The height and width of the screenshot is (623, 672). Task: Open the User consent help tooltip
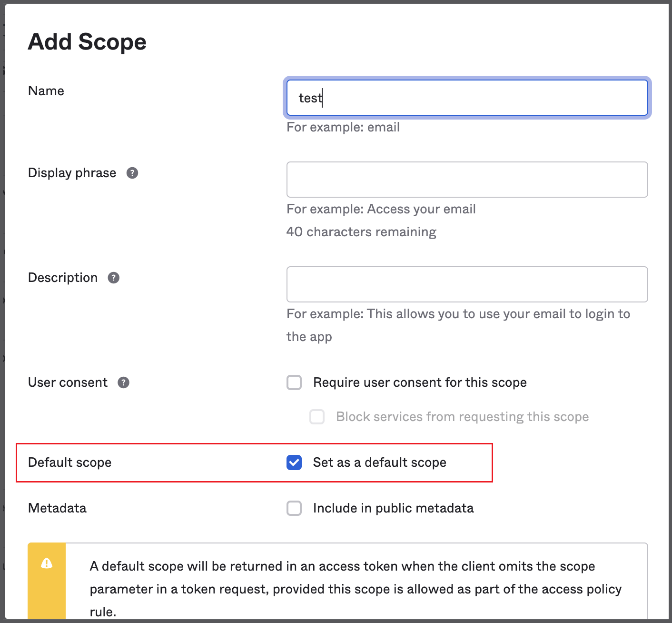(123, 382)
